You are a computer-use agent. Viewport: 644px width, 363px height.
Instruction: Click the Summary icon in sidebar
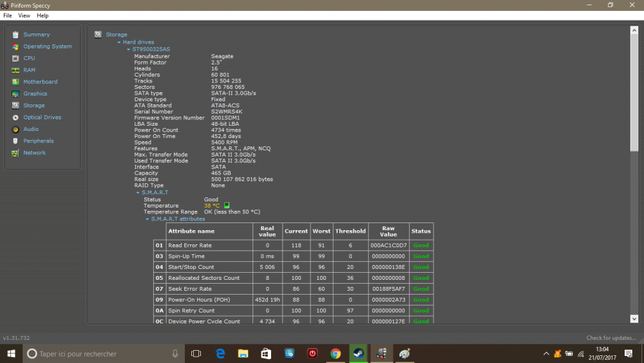pos(15,35)
